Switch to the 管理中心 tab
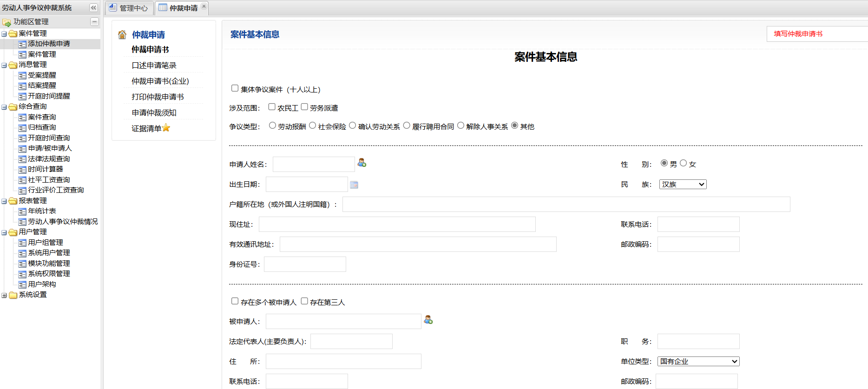Screen dimensions: 868x389 (129, 8)
